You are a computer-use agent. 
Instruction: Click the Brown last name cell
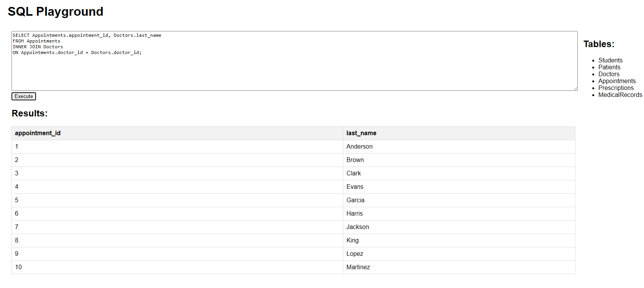pyautogui.click(x=355, y=160)
